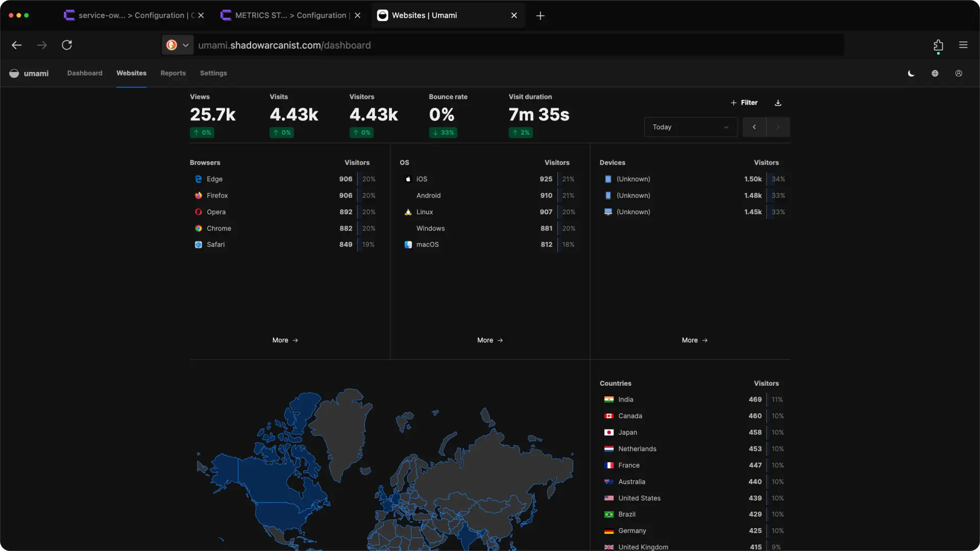
Task: Download report using the download icon
Action: pos(778,103)
